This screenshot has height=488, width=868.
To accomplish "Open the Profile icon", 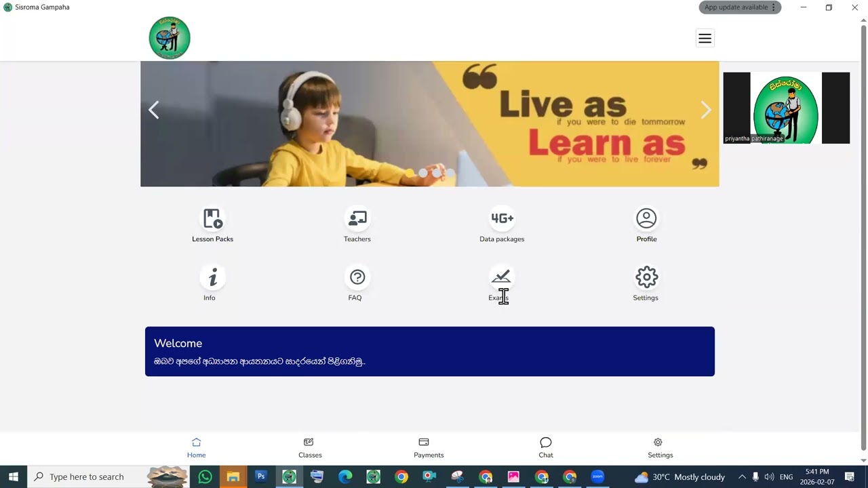I will (x=646, y=218).
